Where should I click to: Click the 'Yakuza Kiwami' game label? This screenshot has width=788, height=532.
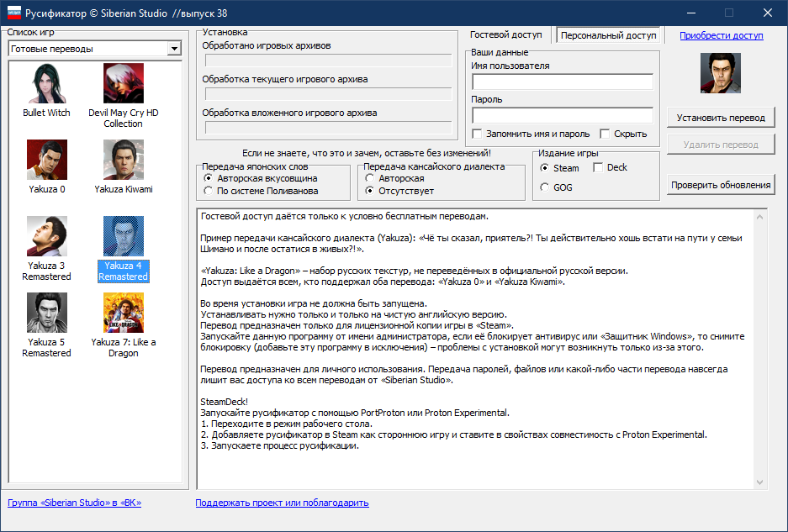tap(124, 189)
